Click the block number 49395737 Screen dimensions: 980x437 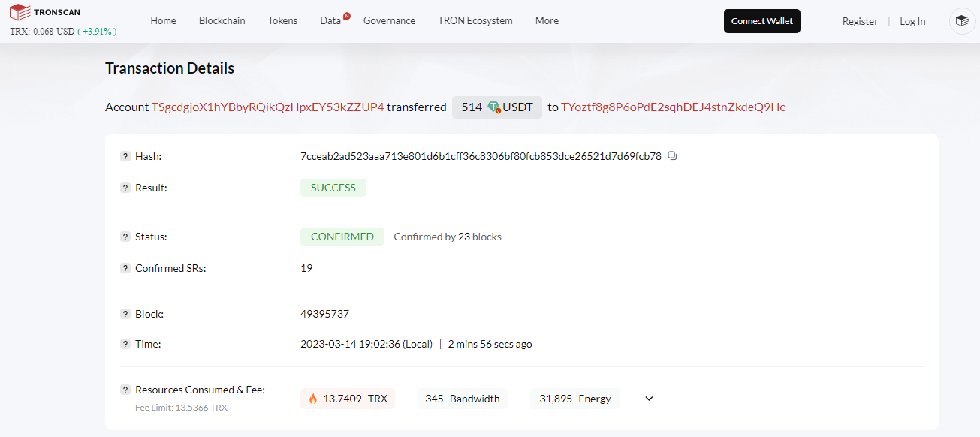pos(324,314)
